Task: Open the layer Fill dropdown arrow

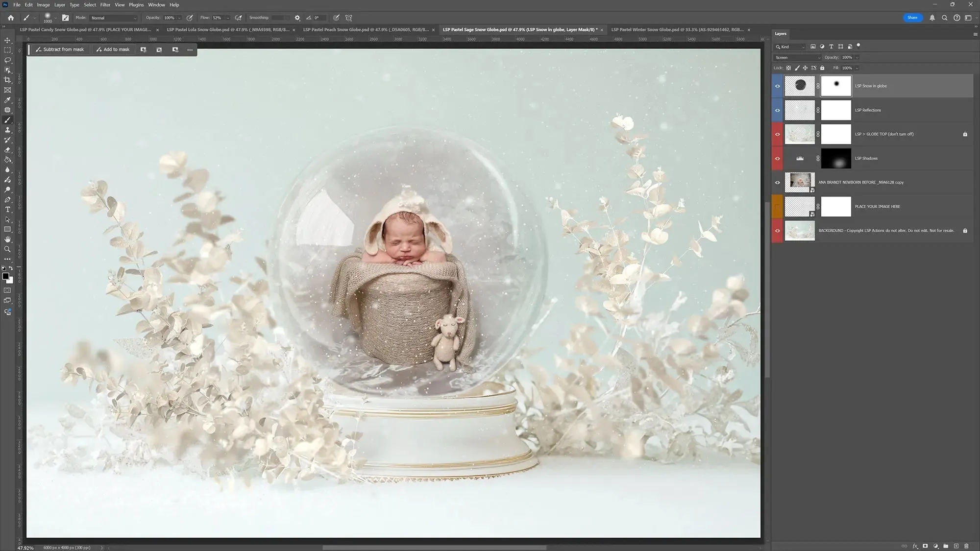Action: pos(857,68)
